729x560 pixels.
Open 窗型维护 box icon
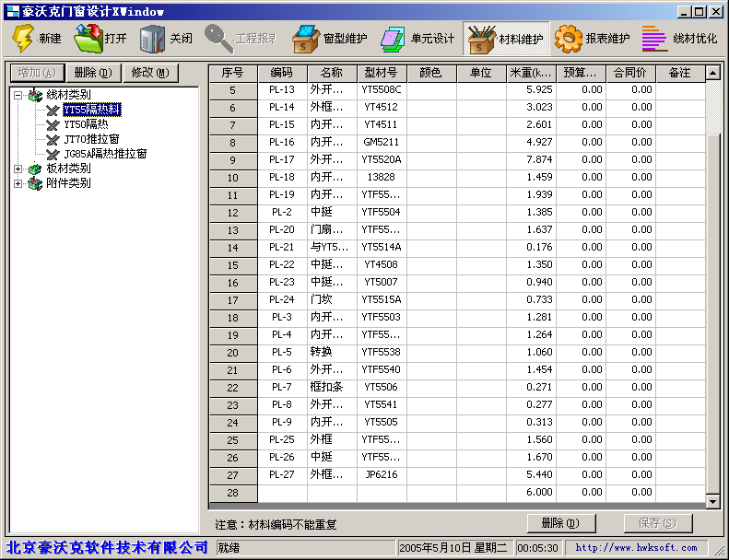305,38
